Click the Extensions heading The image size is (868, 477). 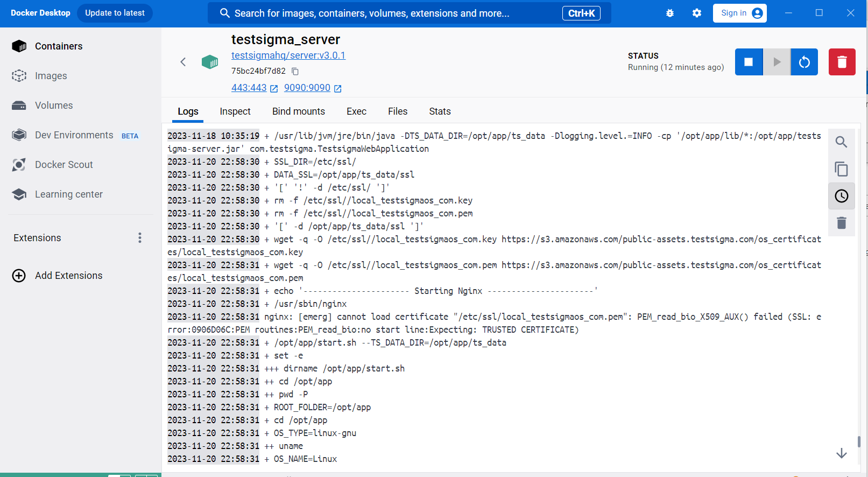click(x=37, y=238)
